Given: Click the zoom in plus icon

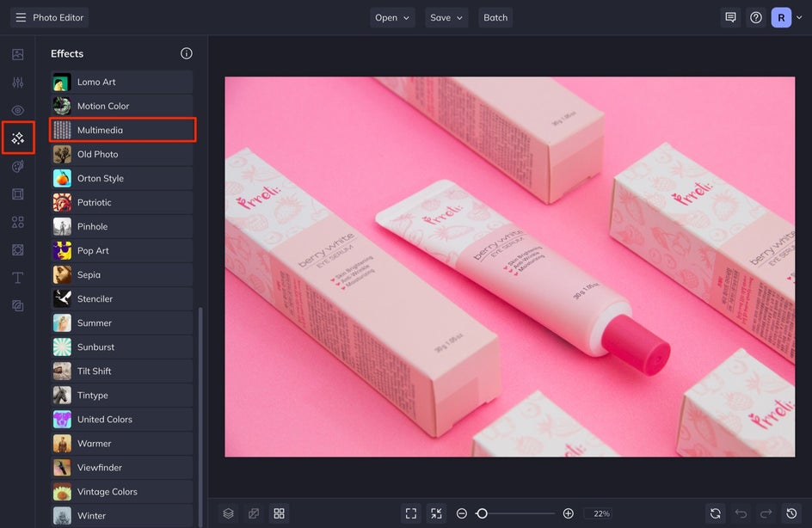Looking at the screenshot, I should [x=568, y=513].
